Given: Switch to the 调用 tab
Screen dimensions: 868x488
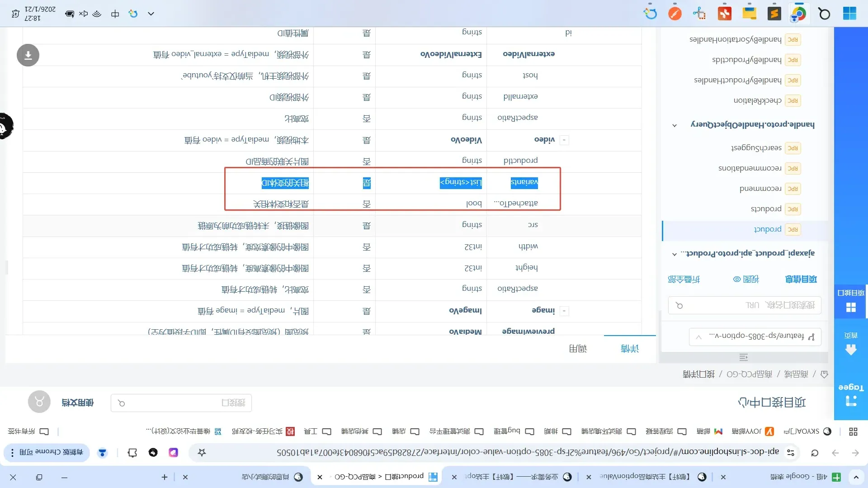Looking at the screenshot, I should pyautogui.click(x=578, y=349).
